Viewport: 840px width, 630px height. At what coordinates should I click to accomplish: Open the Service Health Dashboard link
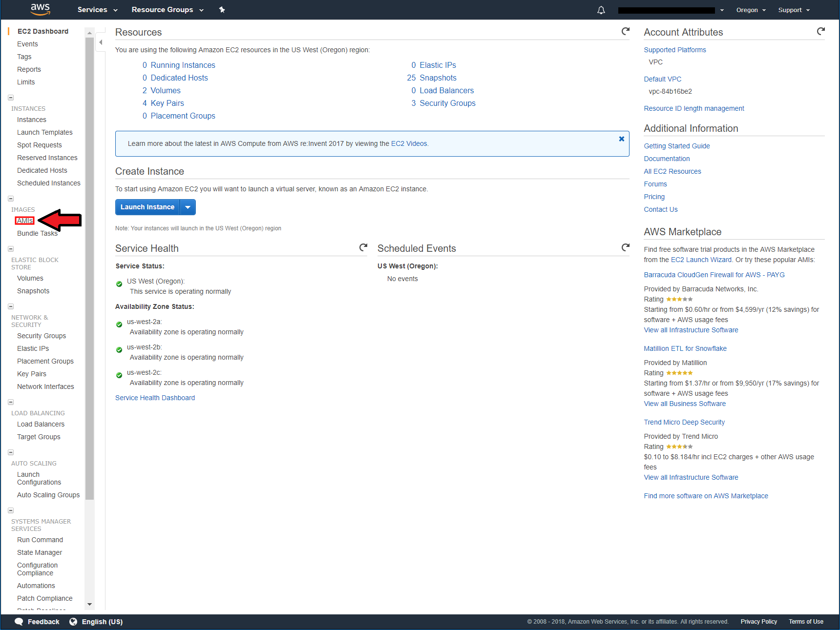(x=155, y=398)
